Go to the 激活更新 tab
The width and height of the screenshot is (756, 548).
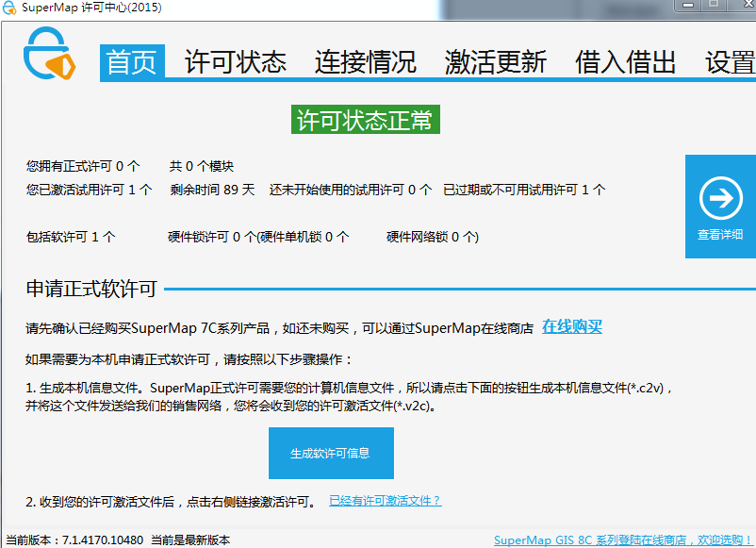coord(496,62)
